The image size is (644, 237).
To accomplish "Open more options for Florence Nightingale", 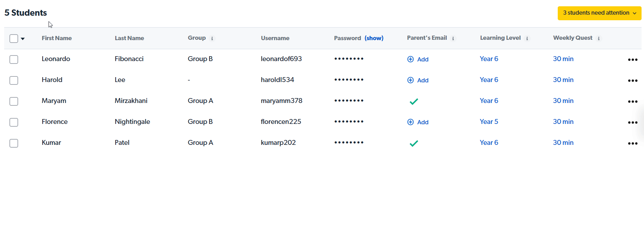I will (x=632, y=123).
